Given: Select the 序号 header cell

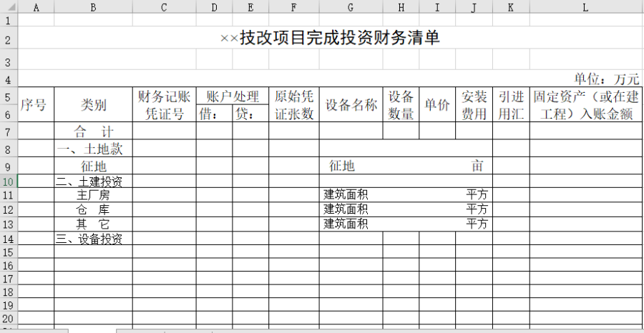Looking at the screenshot, I should (35, 105).
